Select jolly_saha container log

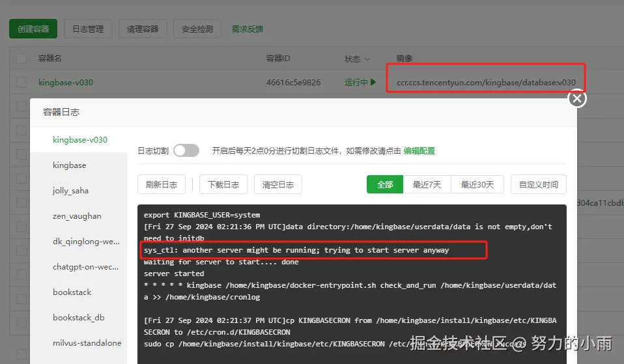point(79,191)
